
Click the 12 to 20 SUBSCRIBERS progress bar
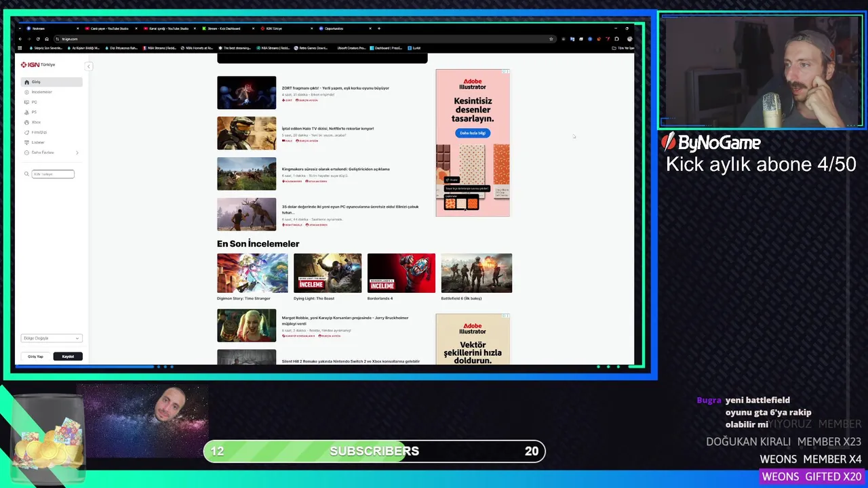tap(374, 451)
